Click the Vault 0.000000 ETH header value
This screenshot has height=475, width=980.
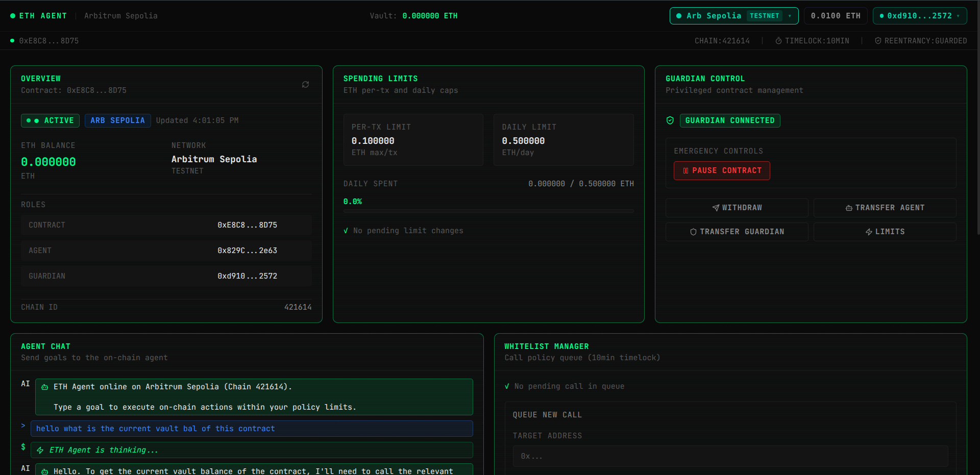[x=430, y=16]
